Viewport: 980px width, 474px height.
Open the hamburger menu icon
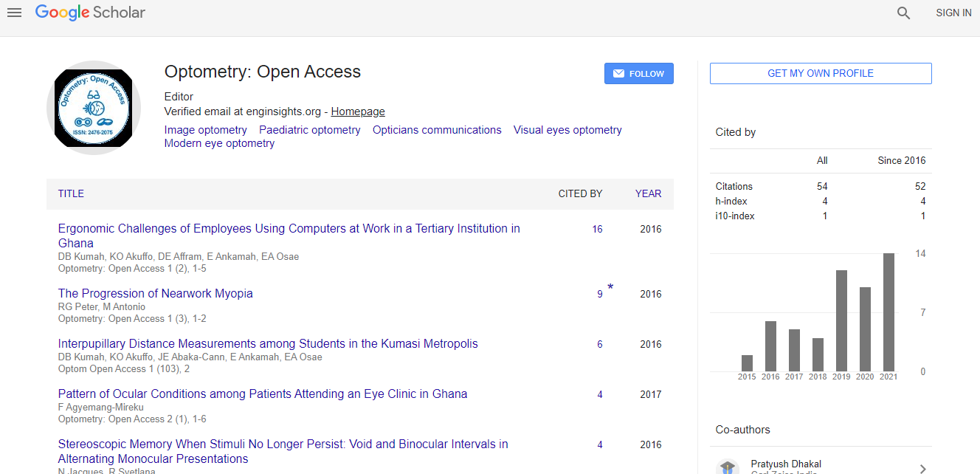tap(14, 13)
